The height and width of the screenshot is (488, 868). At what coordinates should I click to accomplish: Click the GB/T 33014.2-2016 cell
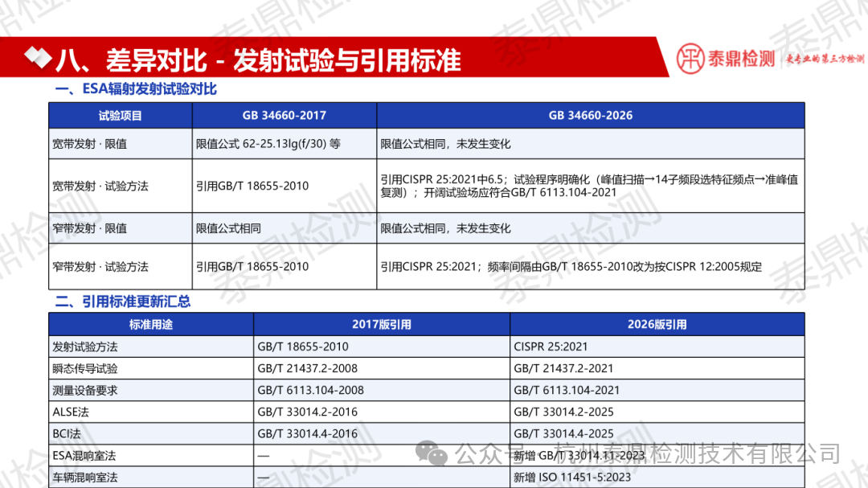click(382, 412)
